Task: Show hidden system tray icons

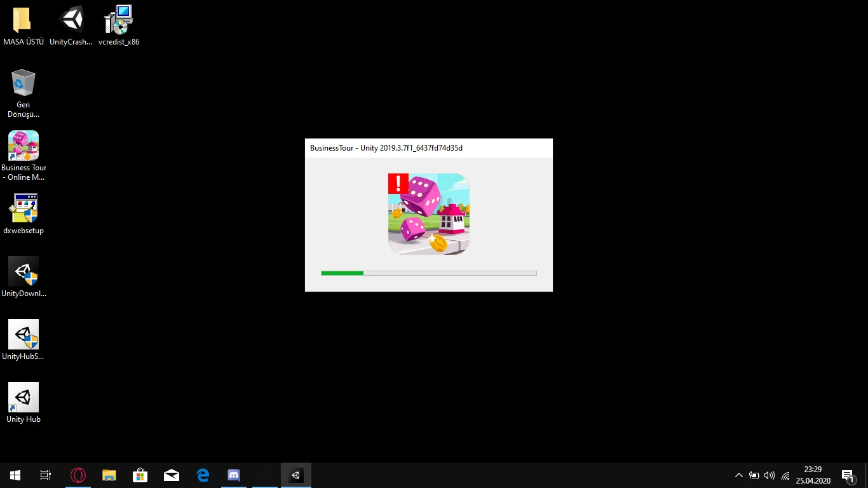Action: 738,475
